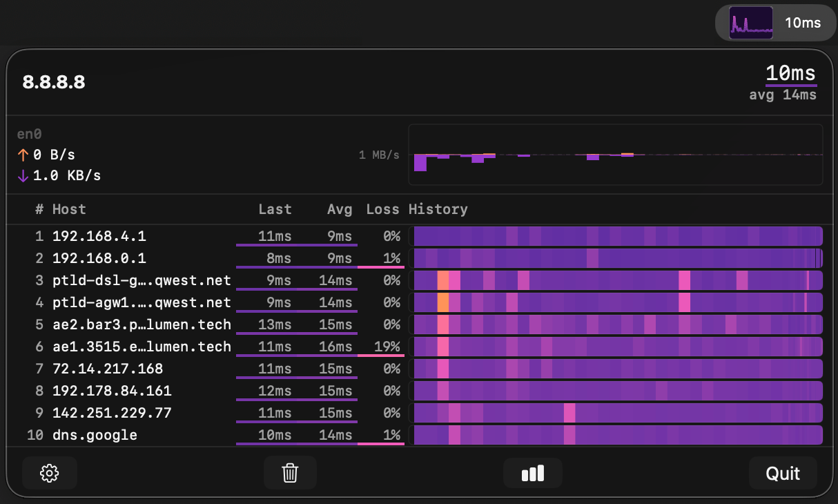Image resolution: width=838 pixels, height=504 pixels.
Task: Click the Loss column header
Action: tap(382, 209)
